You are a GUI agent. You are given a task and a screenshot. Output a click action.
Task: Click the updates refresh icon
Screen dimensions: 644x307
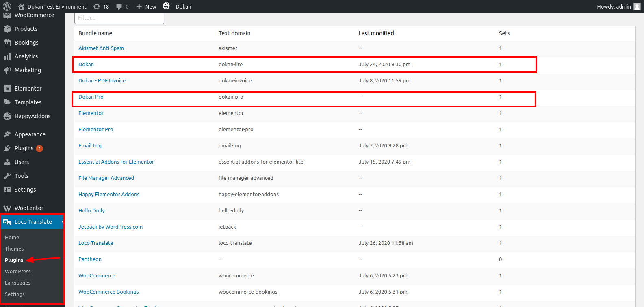click(97, 6)
